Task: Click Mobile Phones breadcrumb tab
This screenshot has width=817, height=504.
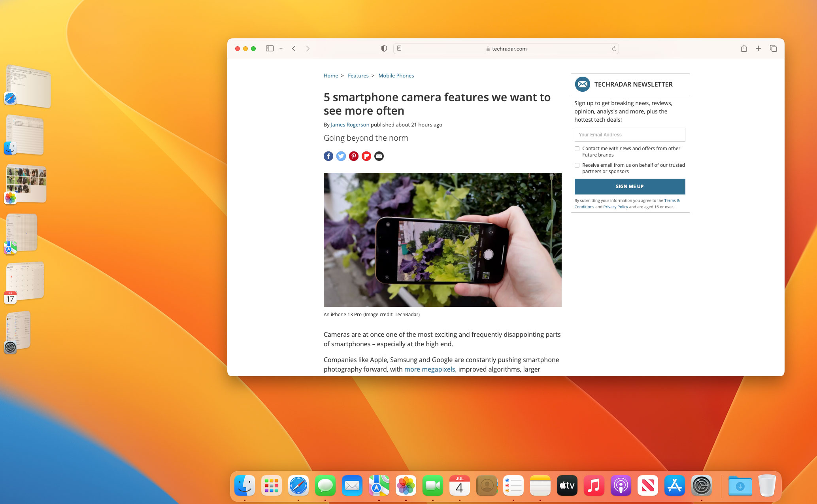Action: click(395, 75)
